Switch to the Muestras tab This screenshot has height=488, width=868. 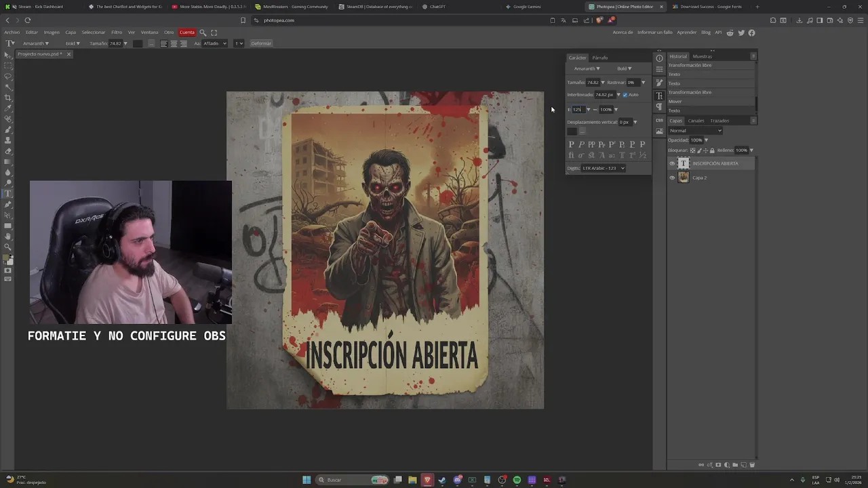[702, 56]
